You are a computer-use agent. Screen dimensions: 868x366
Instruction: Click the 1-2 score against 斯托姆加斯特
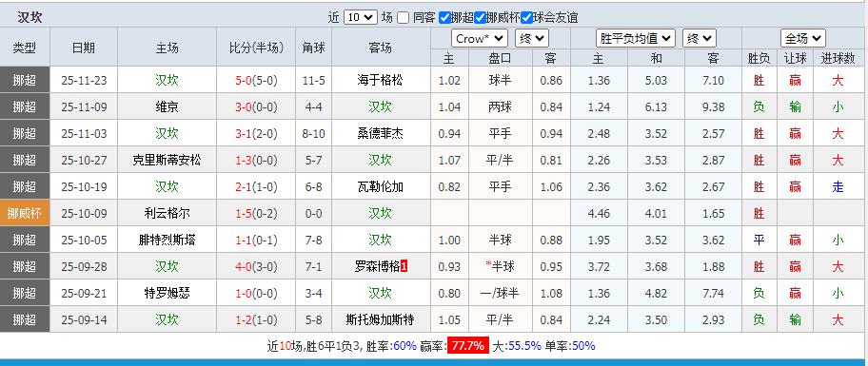[x=244, y=319]
